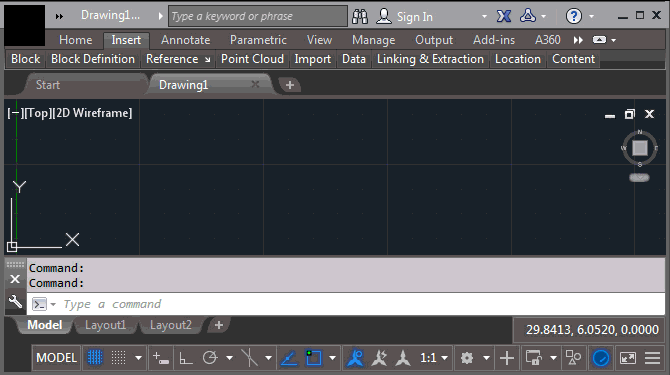The height and width of the screenshot is (375, 670).
Task: Click the annotation scale sync icon
Action: (403, 357)
